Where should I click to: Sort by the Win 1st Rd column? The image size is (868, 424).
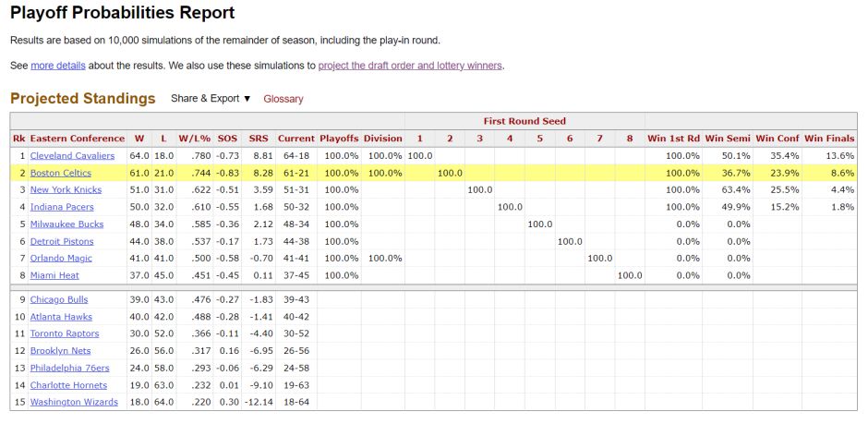(673, 139)
